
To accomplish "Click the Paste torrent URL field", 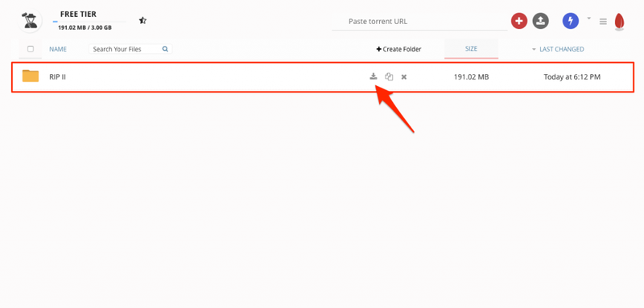I will click(x=419, y=22).
